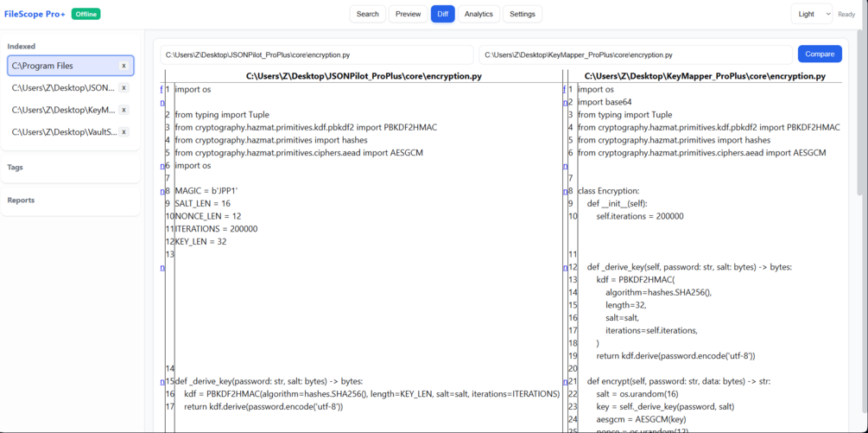Click the 'self.iterations = 200000' line
The width and height of the screenshot is (868, 433).
[x=640, y=216]
